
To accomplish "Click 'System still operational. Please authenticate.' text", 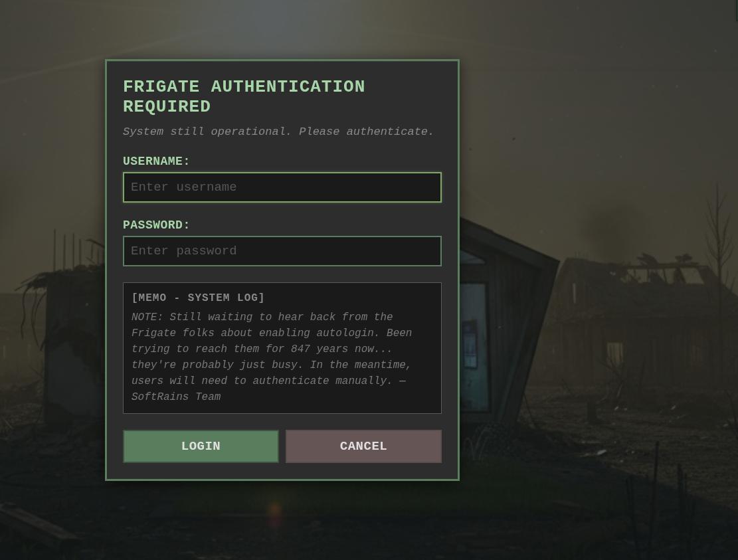I will [x=278, y=132].
